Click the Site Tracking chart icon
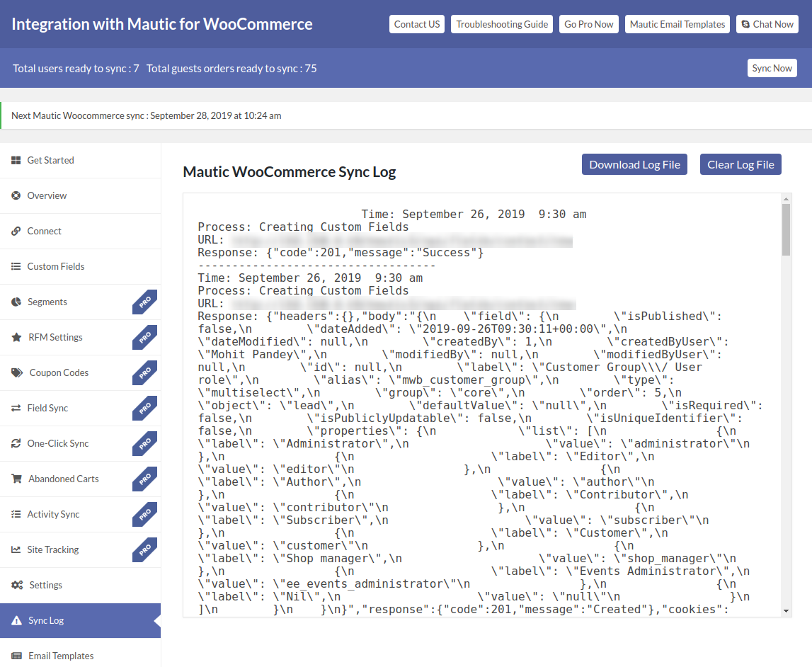 click(x=16, y=549)
